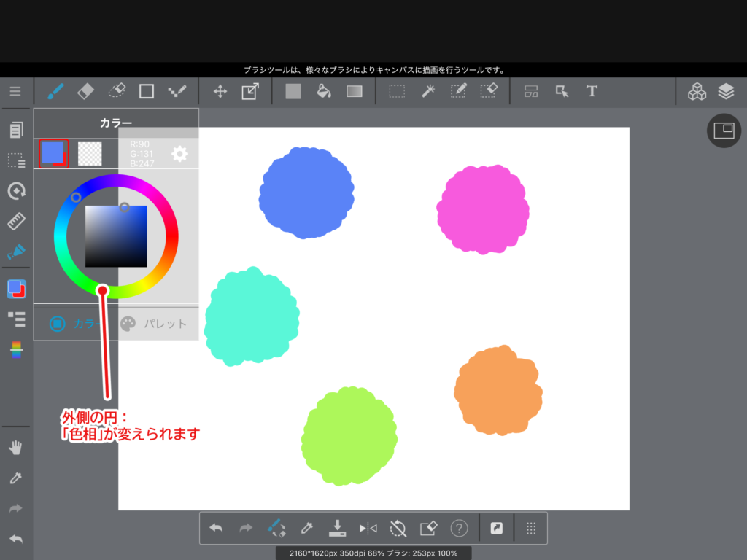Click the blue foreground color swatch
Image resolution: width=747 pixels, height=560 pixels.
(x=53, y=153)
